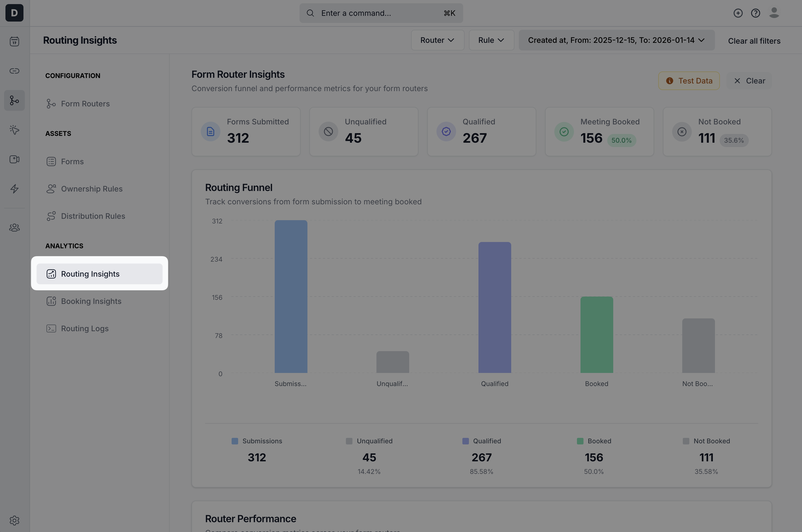The image size is (802, 532).
Task: Click the lightning bolt icon in left rail
Action: [14, 189]
